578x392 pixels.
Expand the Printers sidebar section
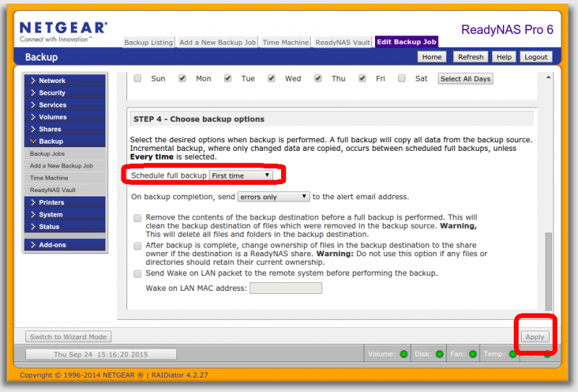[65, 203]
